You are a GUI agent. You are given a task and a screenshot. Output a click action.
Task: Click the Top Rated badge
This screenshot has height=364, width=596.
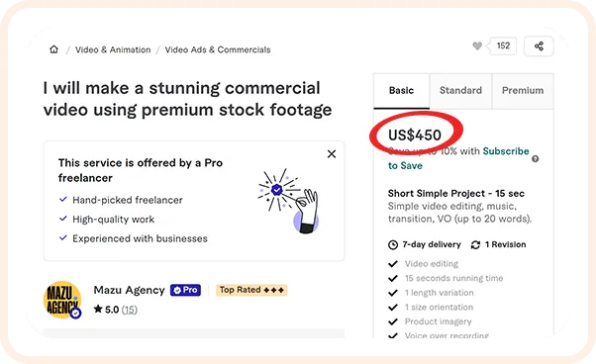pyautogui.click(x=251, y=290)
